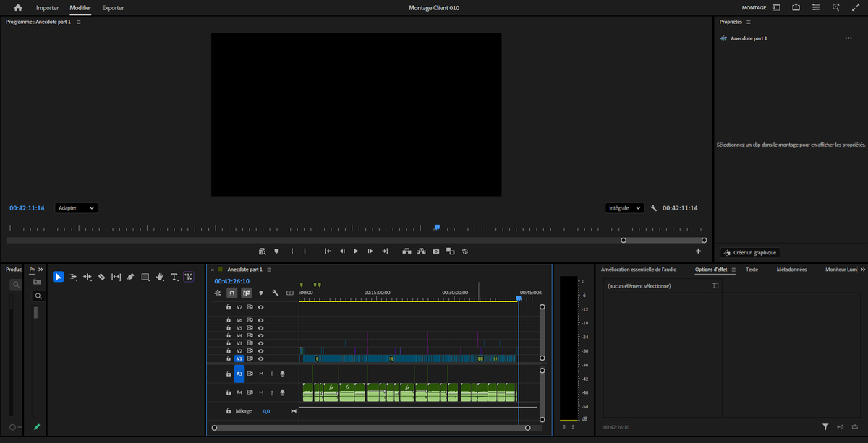
Task: Open the filter funnel in Options d'effet
Action: (x=825, y=427)
